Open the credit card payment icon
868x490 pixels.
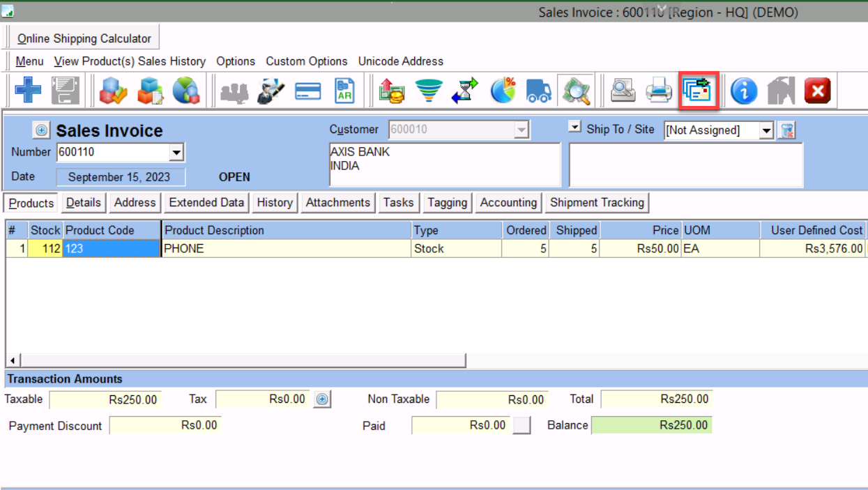pyautogui.click(x=307, y=91)
